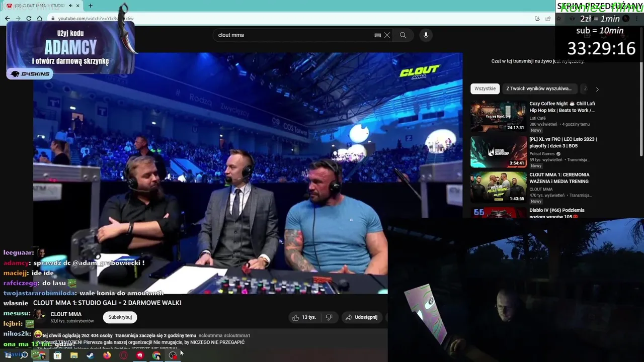
Task: Start voice search with the microphone
Action: (426, 35)
